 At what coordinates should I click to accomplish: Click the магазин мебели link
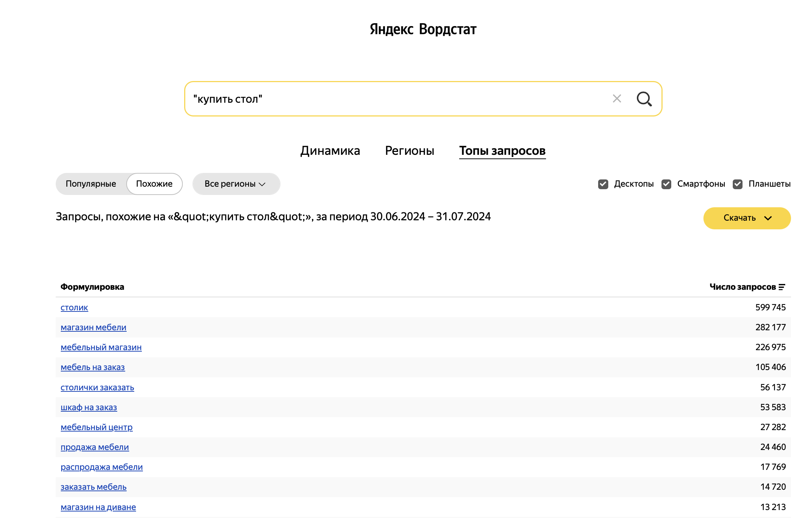93,327
